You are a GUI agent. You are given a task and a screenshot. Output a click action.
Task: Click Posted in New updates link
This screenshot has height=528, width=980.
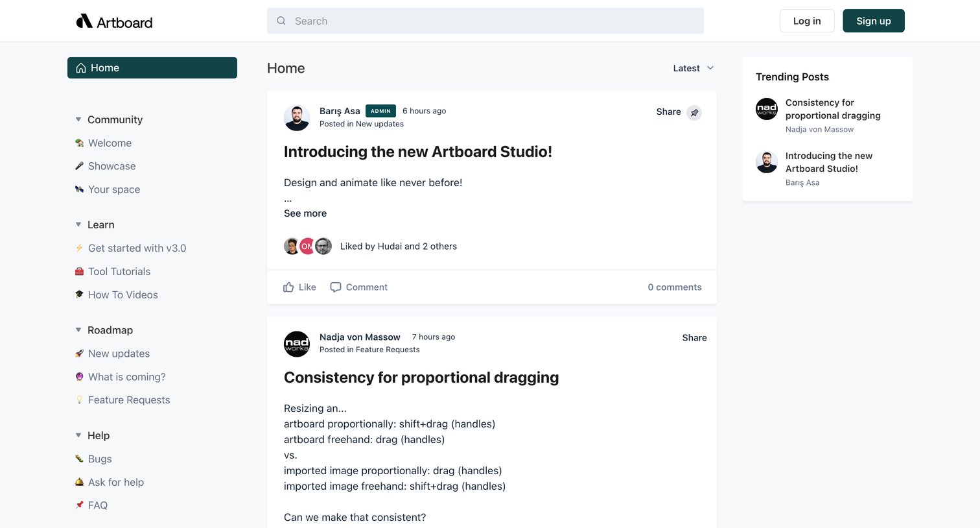[362, 124]
